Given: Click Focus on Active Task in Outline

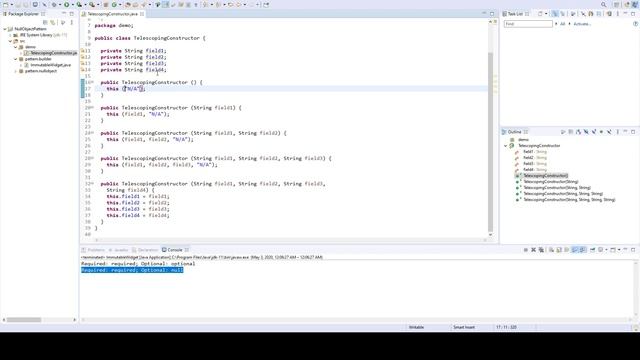Looking at the screenshot, I should click(x=563, y=132).
